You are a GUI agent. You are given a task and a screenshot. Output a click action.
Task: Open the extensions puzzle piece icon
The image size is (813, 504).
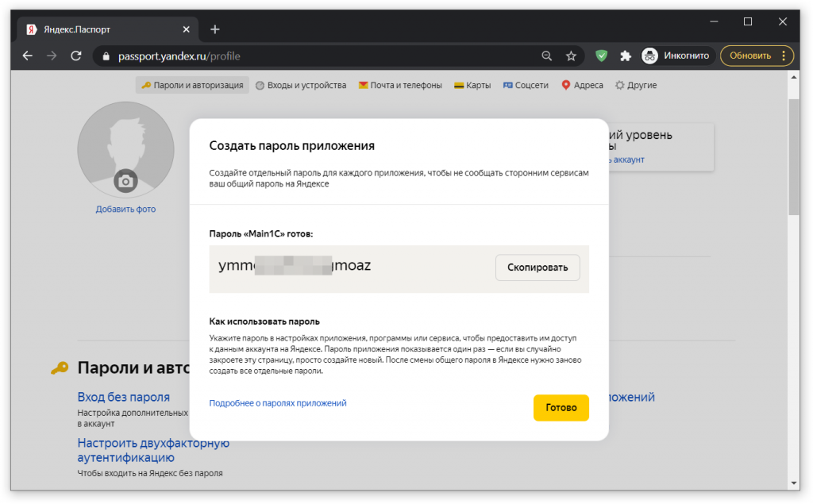[626, 56]
